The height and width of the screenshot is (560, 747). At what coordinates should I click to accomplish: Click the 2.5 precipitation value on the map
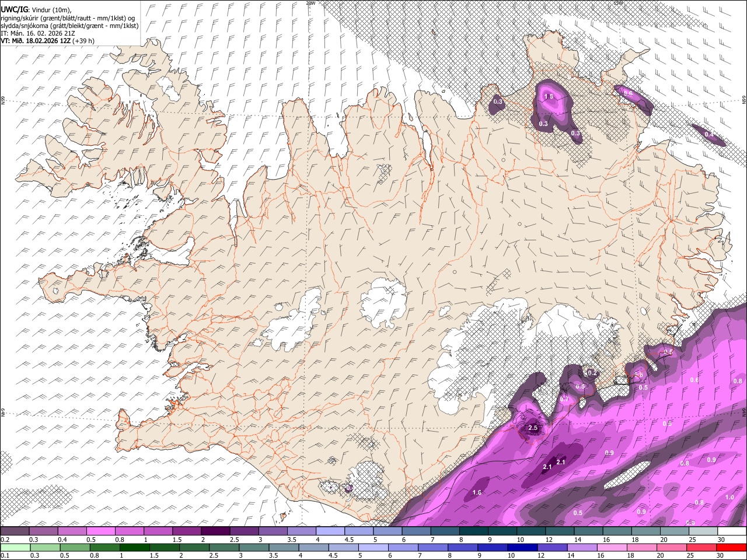click(532, 428)
